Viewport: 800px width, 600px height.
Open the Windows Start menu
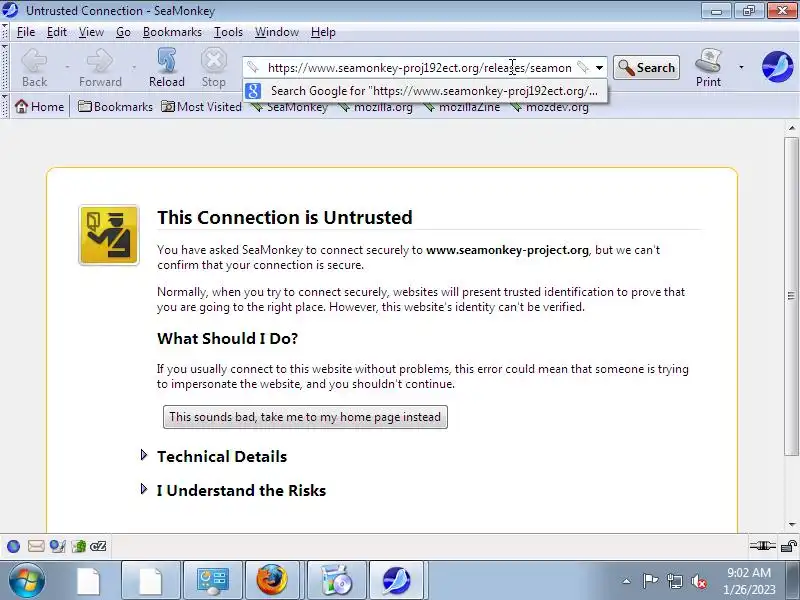tap(26, 580)
